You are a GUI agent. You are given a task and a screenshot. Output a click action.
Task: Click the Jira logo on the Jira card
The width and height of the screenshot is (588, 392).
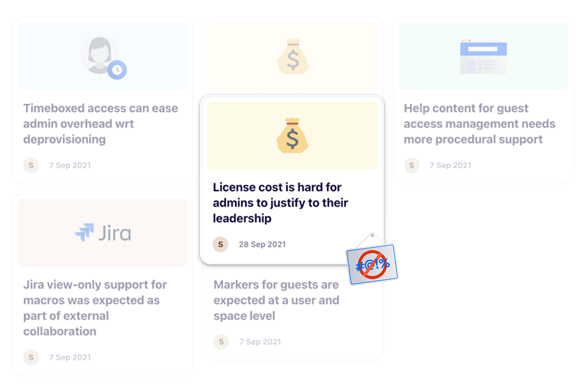click(x=103, y=233)
